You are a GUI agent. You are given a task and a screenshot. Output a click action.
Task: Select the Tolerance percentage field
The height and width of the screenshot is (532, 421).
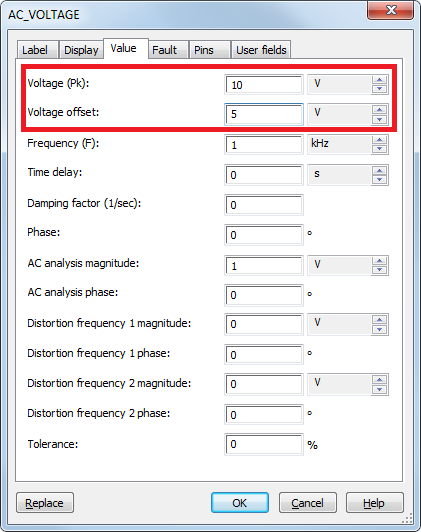point(264,444)
